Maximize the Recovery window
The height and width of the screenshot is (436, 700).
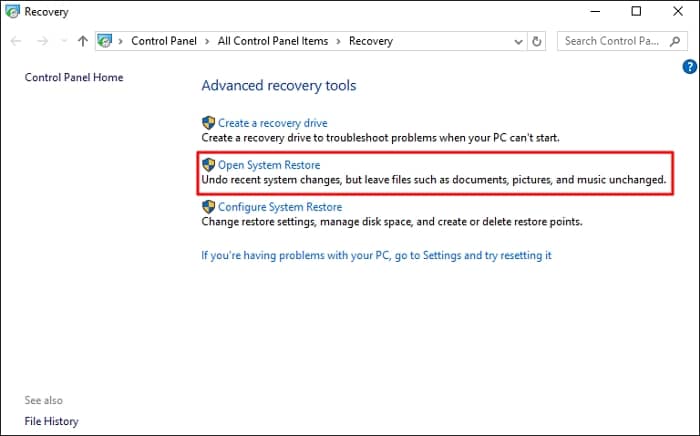tap(636, 12)
